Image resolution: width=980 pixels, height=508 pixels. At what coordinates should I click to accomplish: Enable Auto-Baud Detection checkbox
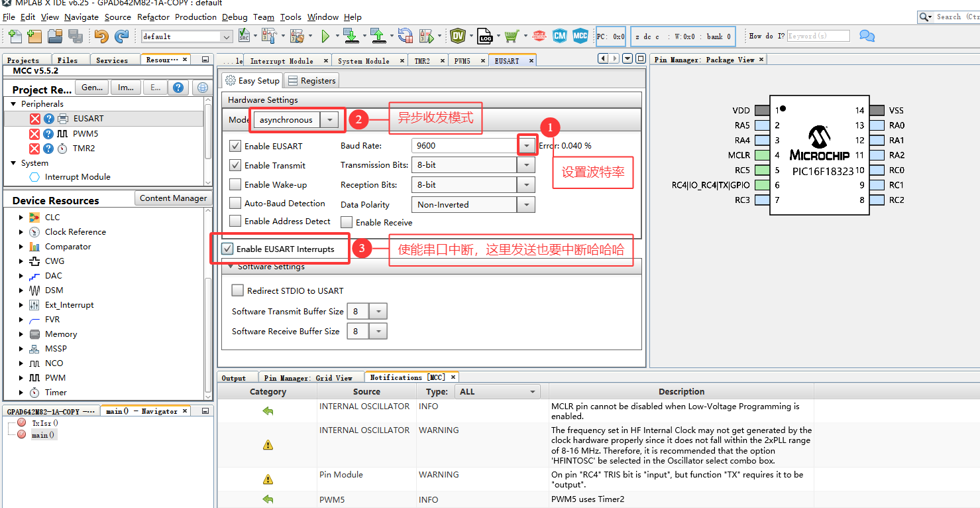click(x=235, y=203)
